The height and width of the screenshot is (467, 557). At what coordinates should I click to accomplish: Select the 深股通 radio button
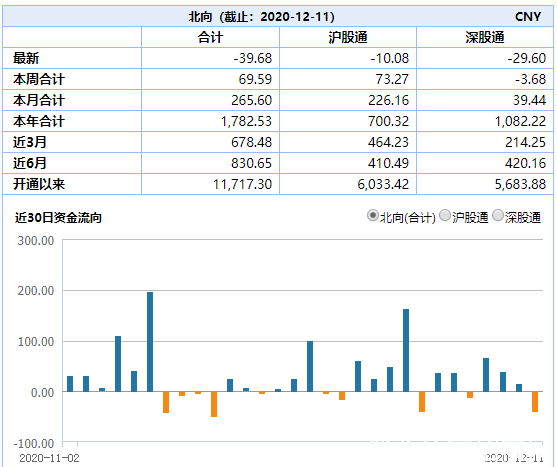pos(498,216)
